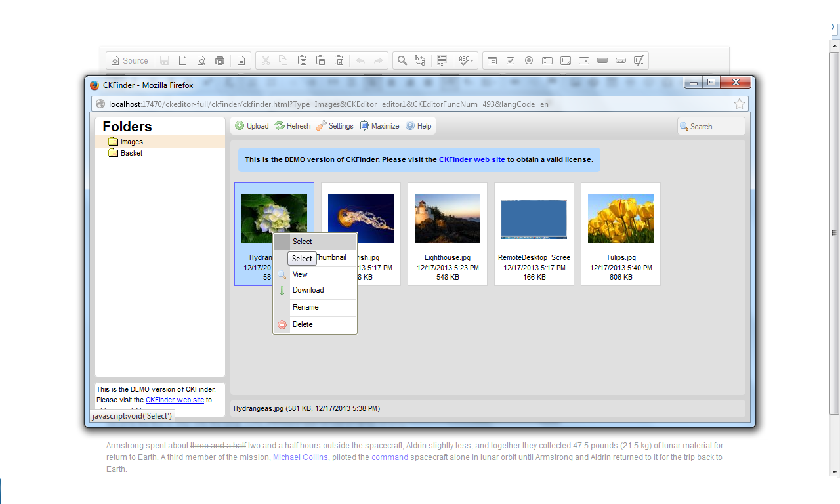Image resolution: width=840 pixels, height=504 pixels.
Task: Click the 166 KB size label
Action: 534,278
